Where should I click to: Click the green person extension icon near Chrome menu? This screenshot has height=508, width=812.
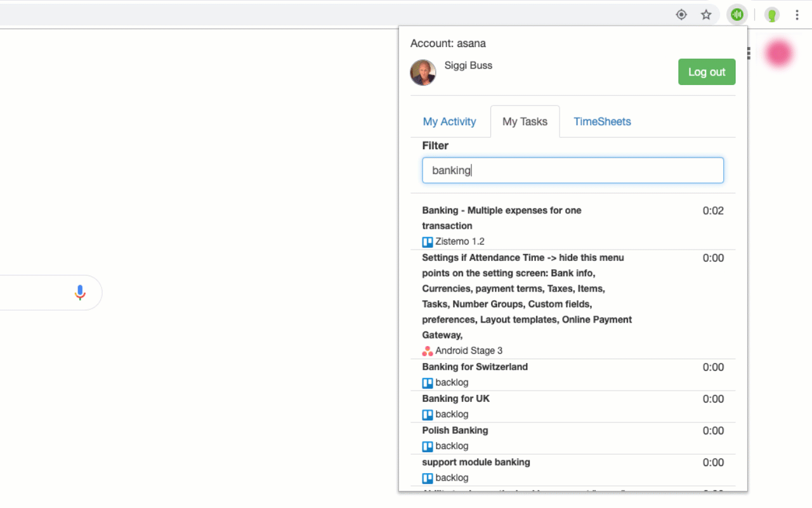(x=771, y=14)
